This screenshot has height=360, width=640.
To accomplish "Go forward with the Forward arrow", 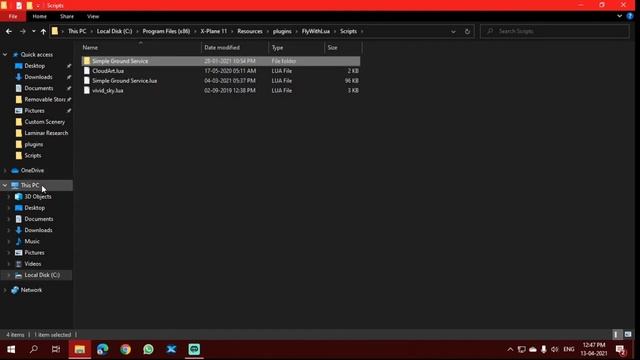I will pyautogui.click(x=23, y=31).
